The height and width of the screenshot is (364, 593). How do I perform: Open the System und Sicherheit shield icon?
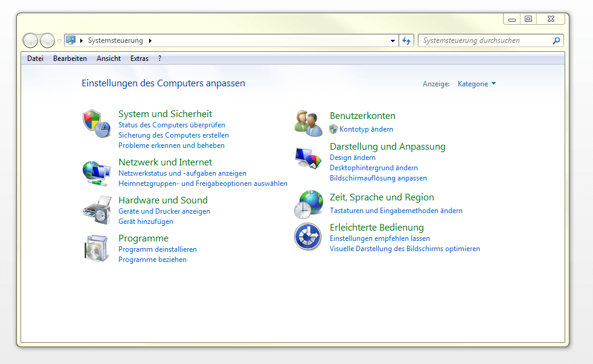click(x=97, y=124)
